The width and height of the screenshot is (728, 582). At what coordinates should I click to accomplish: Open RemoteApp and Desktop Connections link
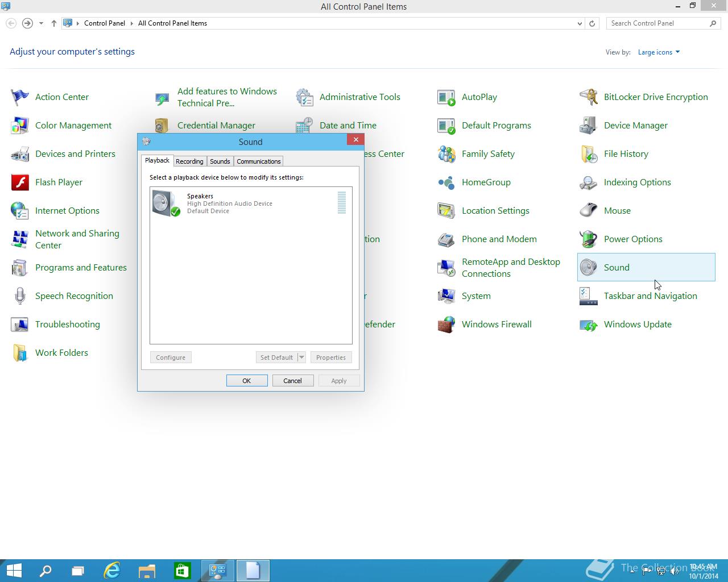511,268
